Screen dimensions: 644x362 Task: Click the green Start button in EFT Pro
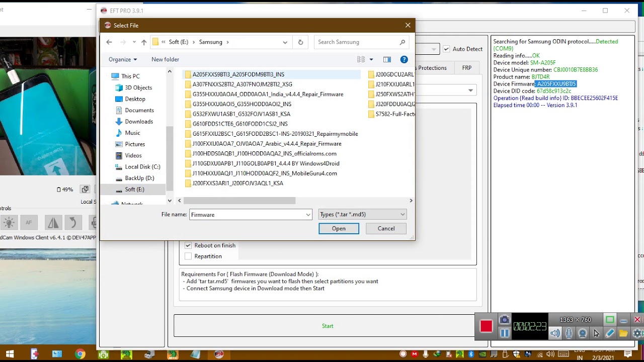[x=328, y=326]
